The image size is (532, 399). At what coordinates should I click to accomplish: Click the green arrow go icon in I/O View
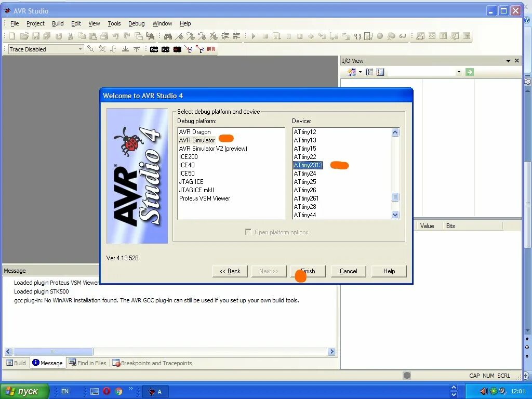click(x=470, y=72)
